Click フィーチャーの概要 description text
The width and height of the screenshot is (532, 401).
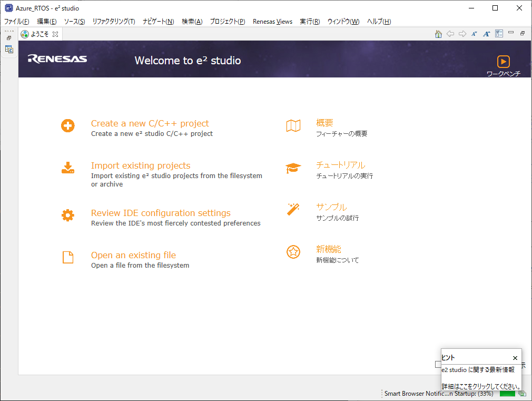point(342,134)
